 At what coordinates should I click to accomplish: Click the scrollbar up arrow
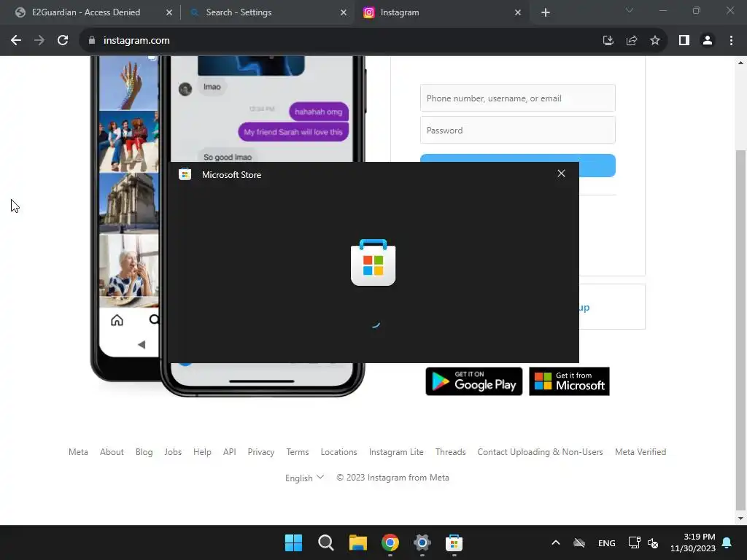click(x=740, y=63)
